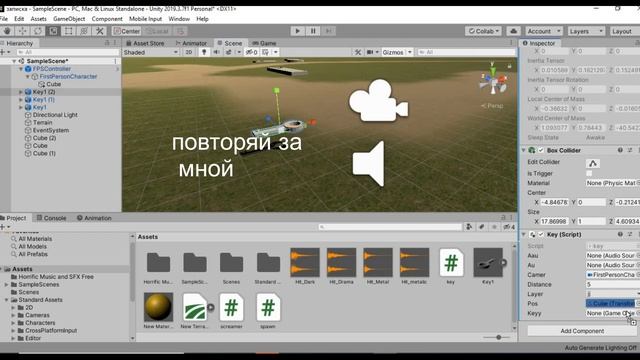
Task: Toggle Center pivot mode button
Action: pyautogui.click(x=127, y=31)
